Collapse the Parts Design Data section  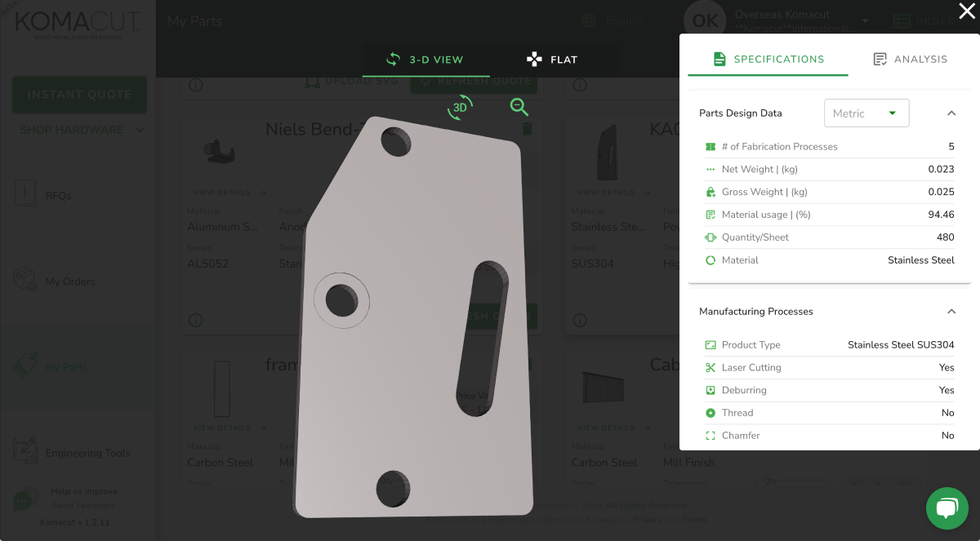[x=951, y=113]
